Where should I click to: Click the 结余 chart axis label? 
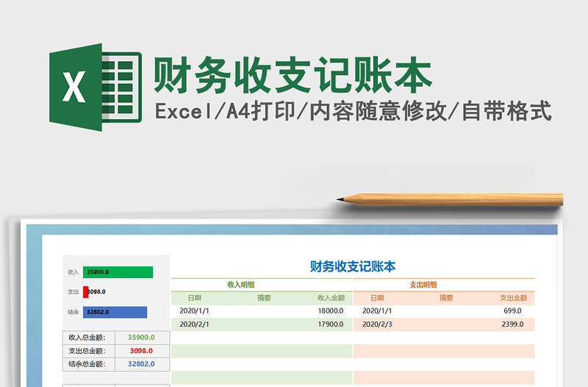(x=73, y=312)
